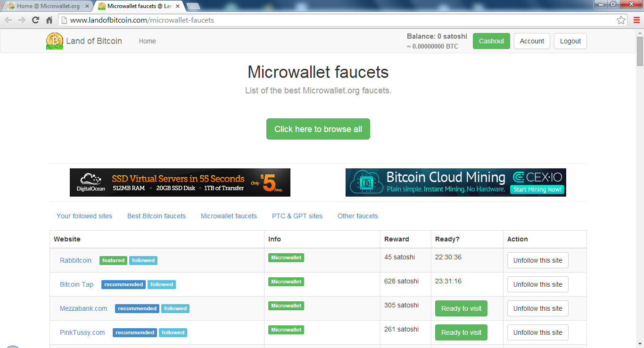Screen dimensions: 644x348
Task: Click the '= 0.00000000 BTC' balance text
Action: click(x=432, y=46)
